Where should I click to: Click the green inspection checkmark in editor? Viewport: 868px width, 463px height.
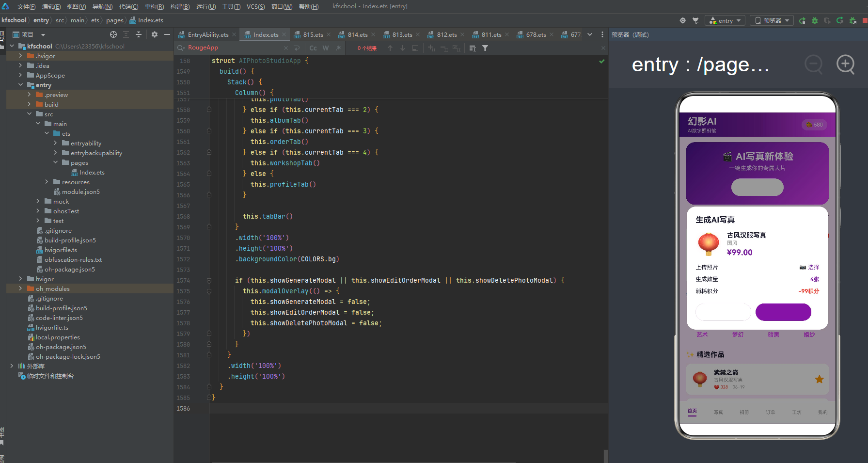pyautogui.click(x=601, y=61)
